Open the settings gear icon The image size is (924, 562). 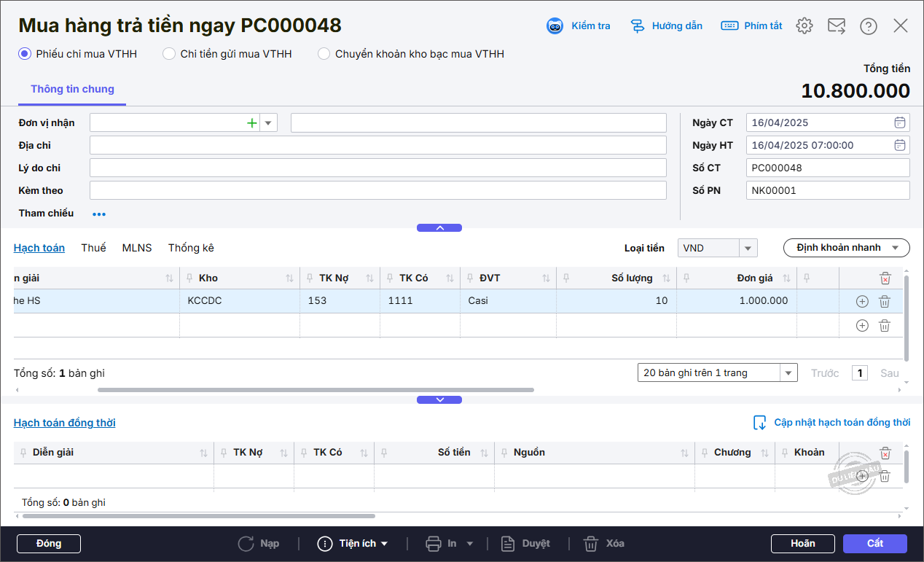click(804, 26)
